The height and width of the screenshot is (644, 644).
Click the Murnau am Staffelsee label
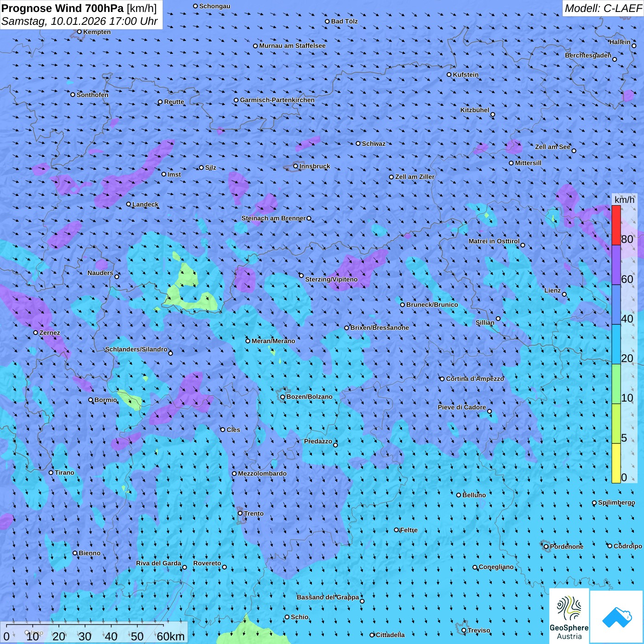point(292,46)
